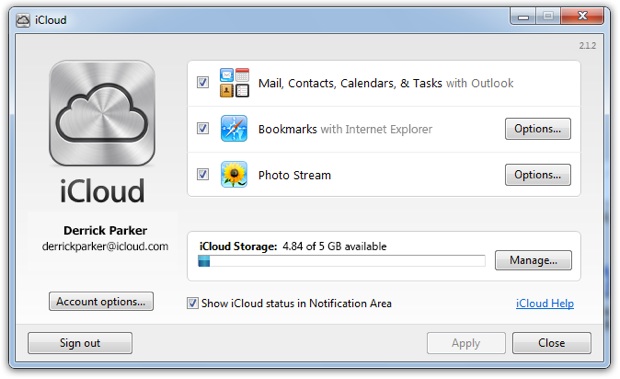Click the small iCloud title bar icon
This screenshot has width=620, height=379.
click(23, 20)
